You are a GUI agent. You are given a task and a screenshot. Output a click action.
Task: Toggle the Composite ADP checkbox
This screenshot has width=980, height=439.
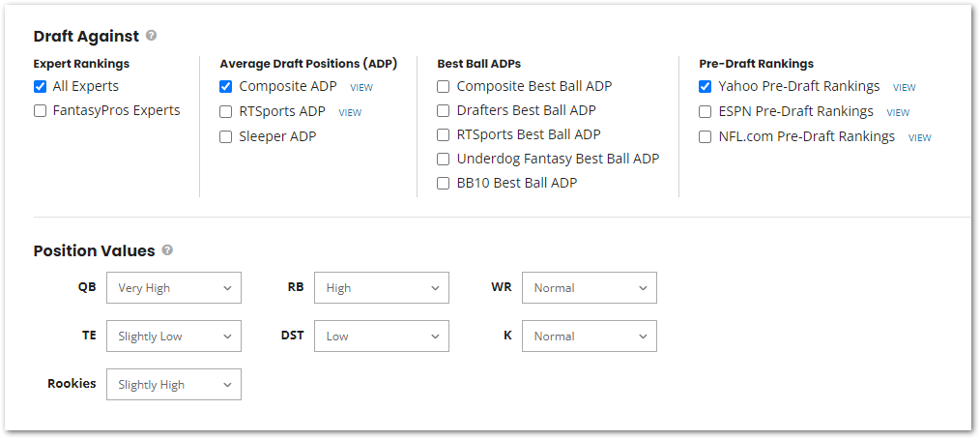coord(226,86)
